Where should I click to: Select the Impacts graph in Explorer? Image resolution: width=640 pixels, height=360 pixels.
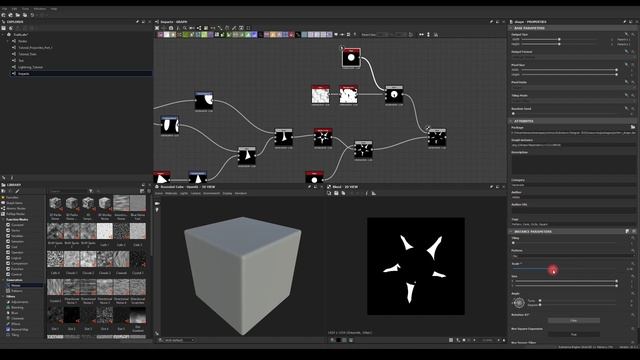tap(23, 73)
